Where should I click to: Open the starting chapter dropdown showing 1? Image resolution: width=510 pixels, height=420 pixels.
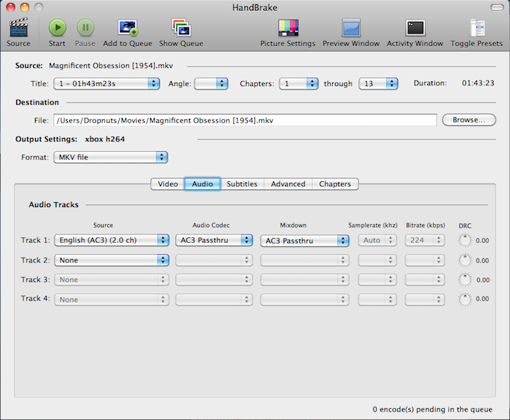coord(298,83)
